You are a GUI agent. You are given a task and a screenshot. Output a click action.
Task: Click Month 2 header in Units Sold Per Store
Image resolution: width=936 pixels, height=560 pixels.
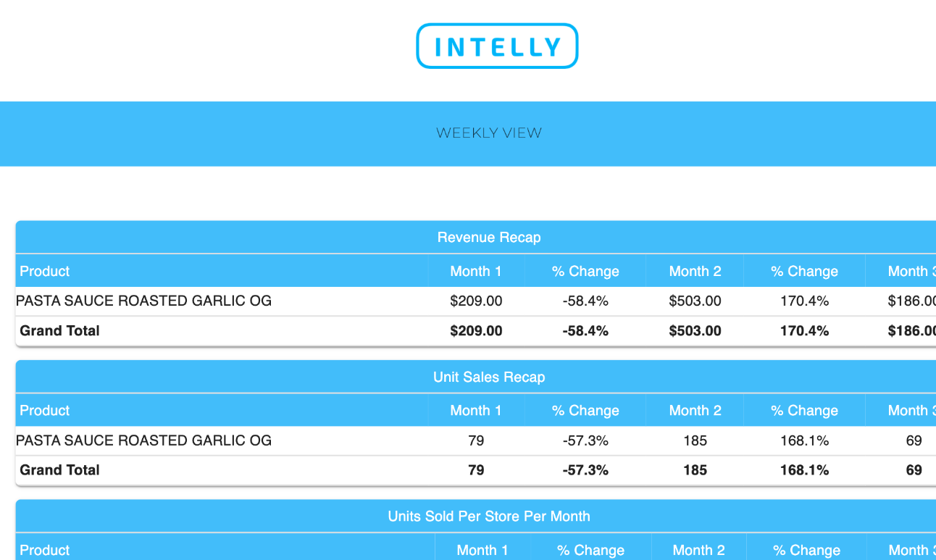(698, 550)
